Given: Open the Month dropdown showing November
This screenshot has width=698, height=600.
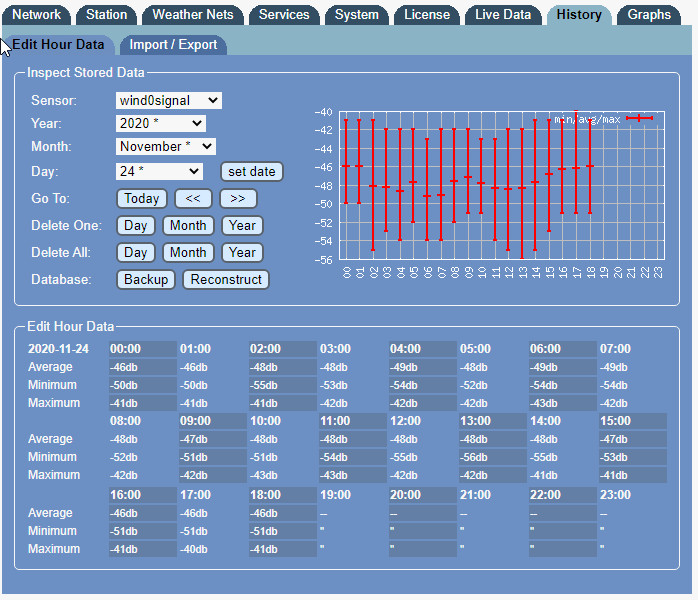Looking at the screenshot, I should [166, 146].
